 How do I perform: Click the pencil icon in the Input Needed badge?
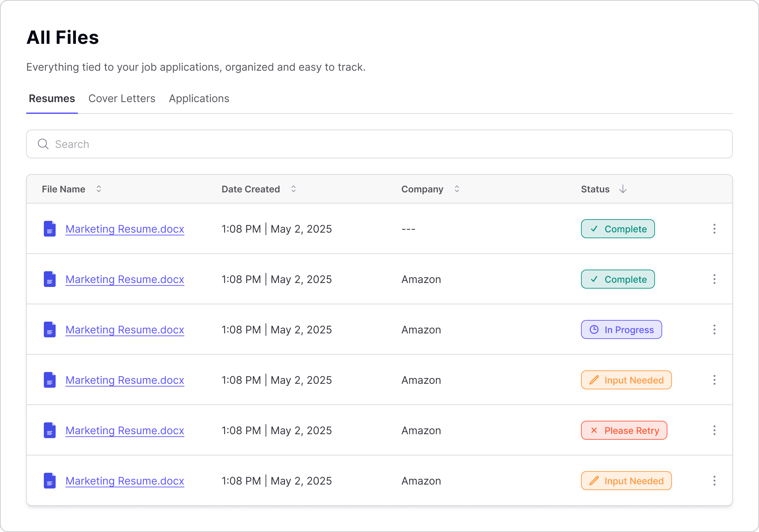pyautogui.click(x=594, y=380)
